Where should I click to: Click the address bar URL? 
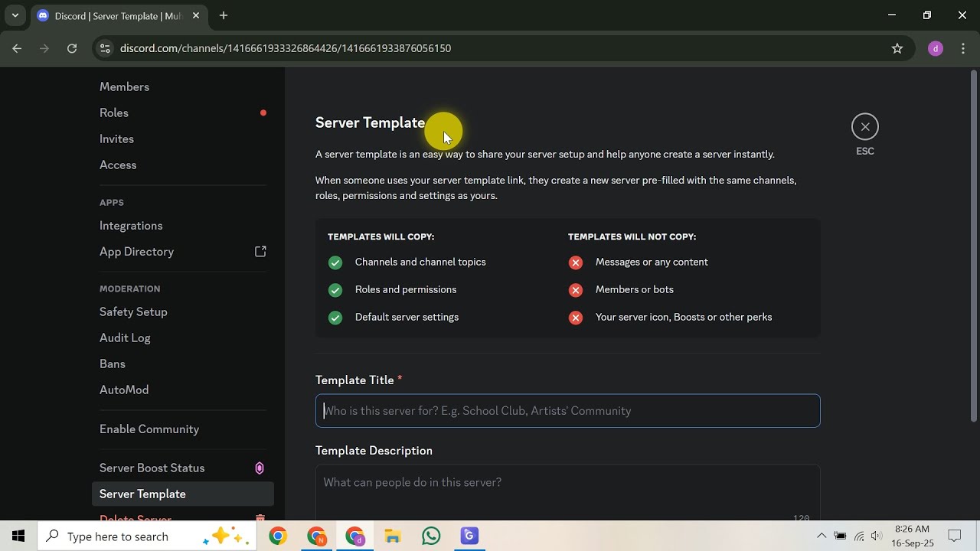[x=286, y=48]
